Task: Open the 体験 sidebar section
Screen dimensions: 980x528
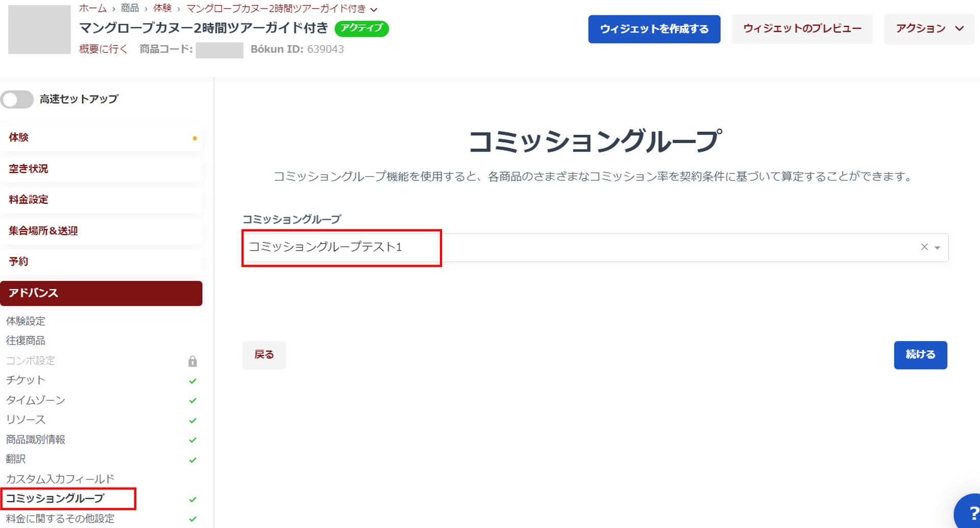Action: (101, 138)
